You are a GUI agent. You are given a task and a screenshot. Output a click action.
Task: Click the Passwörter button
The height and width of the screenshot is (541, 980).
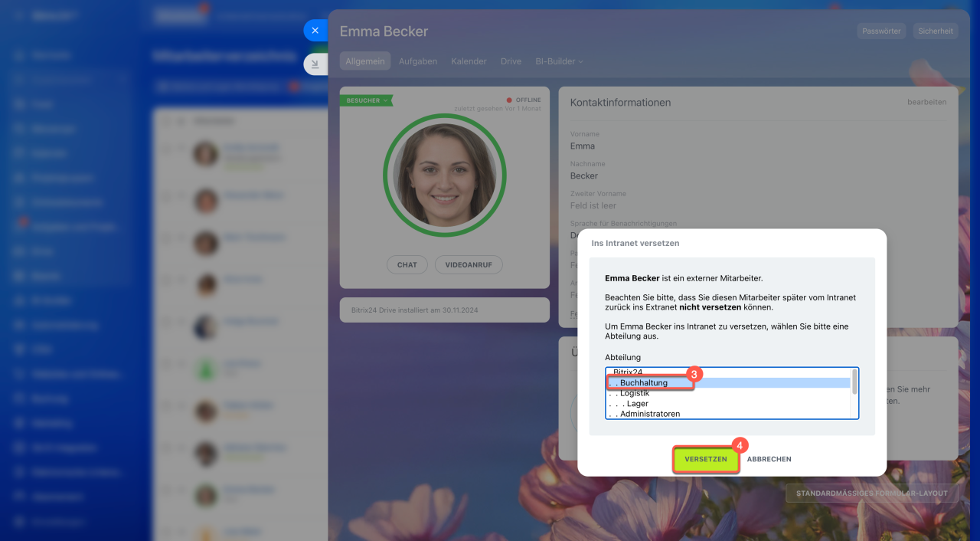coord(882,31)
